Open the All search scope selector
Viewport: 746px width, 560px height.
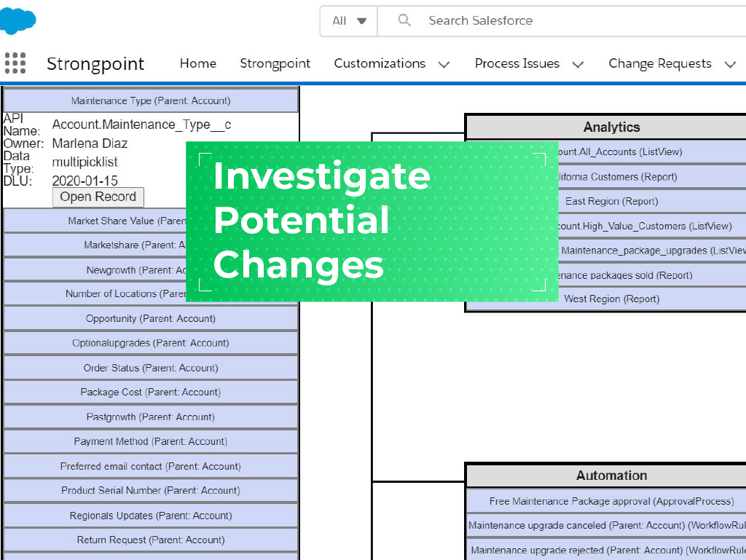(x=348, y=20)
